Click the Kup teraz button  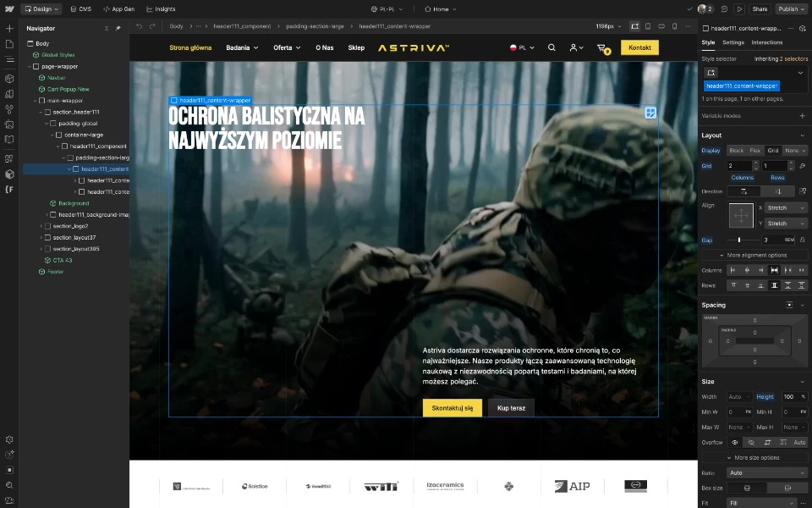(x=511, y=408)
